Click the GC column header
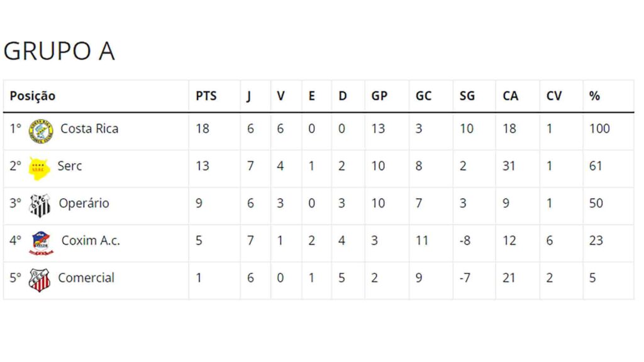Viewport: 644px width, 362px height. 423,96
